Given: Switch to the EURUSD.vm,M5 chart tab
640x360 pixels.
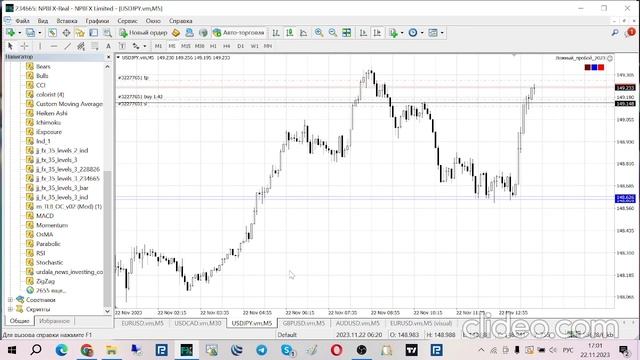Looking at the screenshot, I should tap(142, 323).
